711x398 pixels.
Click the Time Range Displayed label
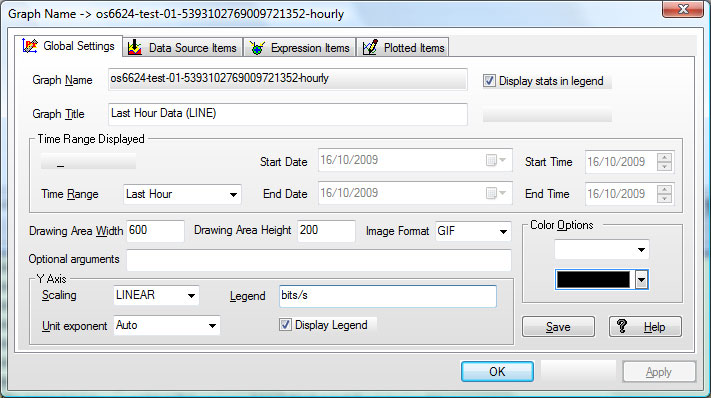[91, 139]
